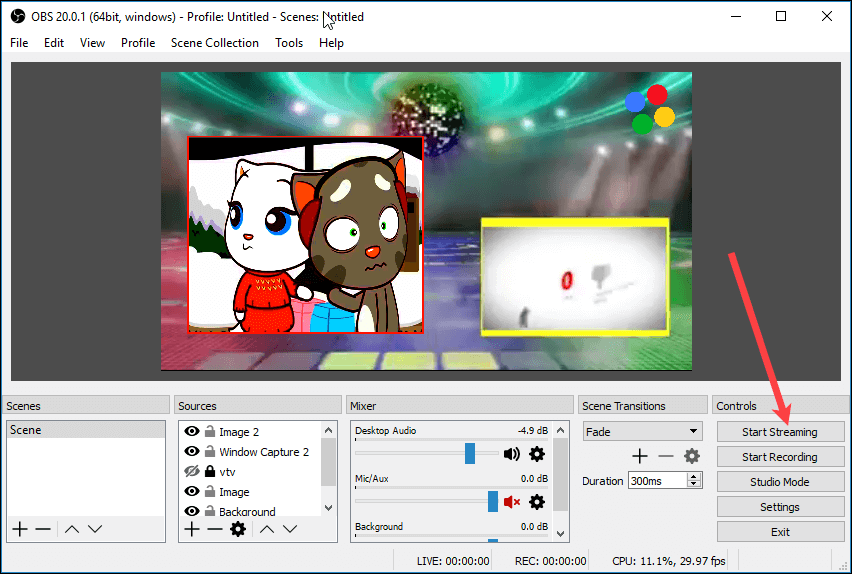Image resolution: width=852 pixels, height=574 pixels.
Task: Move scene down with arrow icon
Action: point(95,529)
